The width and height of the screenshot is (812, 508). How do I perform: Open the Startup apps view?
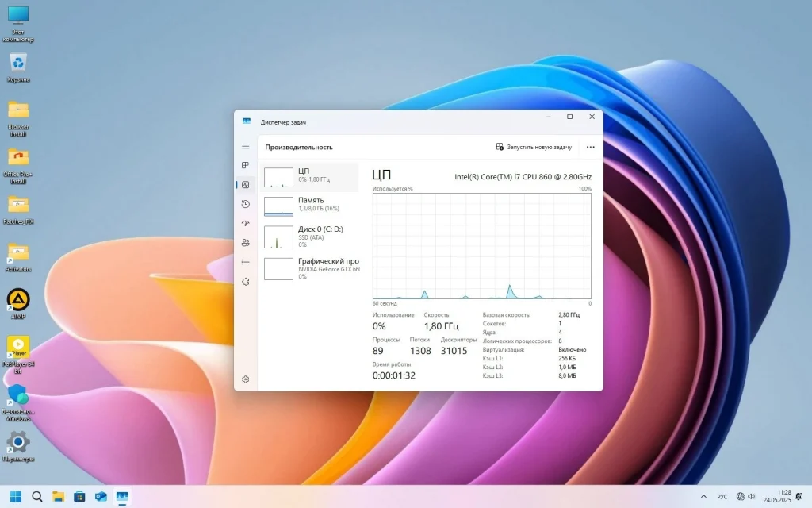(x=245, y=222)
